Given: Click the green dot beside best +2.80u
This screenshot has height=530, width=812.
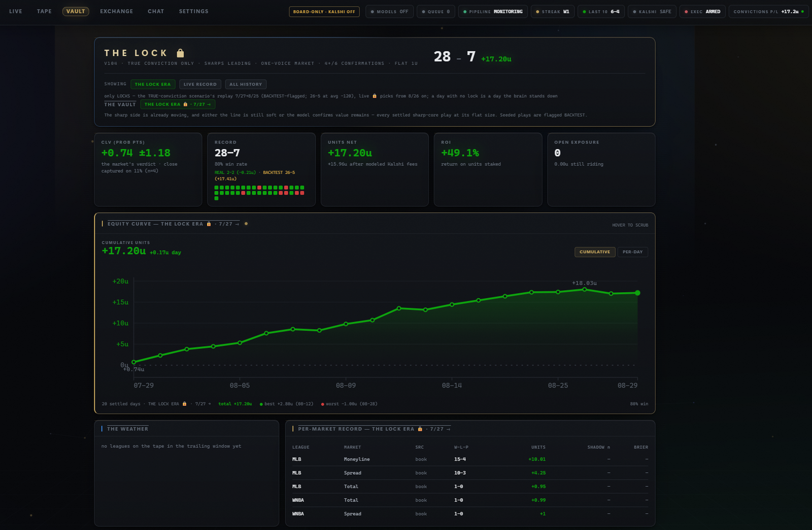Looking at the screenshot, I should [261, 404].
